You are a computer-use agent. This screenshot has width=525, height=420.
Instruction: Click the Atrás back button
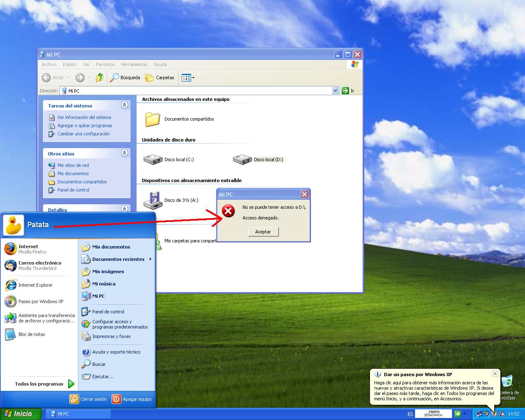[x=53, y=77]
